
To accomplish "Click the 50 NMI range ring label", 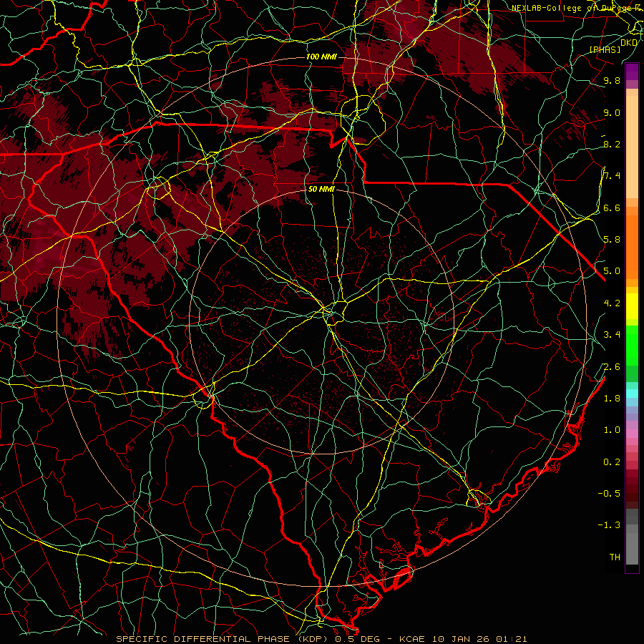I will coord(321,189).
